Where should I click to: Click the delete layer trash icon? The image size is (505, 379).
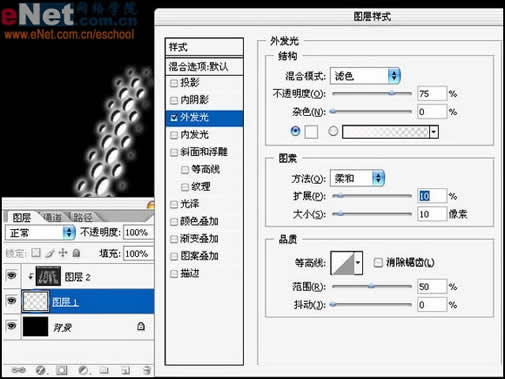coord(147,370)
